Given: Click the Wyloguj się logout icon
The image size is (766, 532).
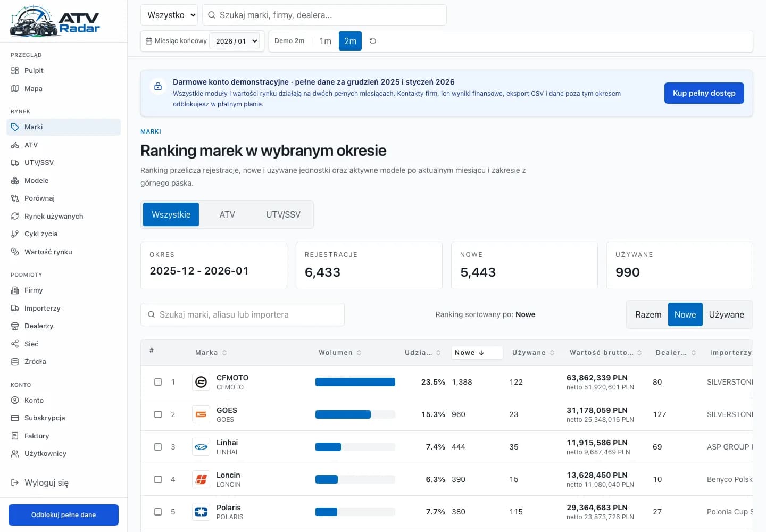Looking at the screenshot, I should point(15,483).
